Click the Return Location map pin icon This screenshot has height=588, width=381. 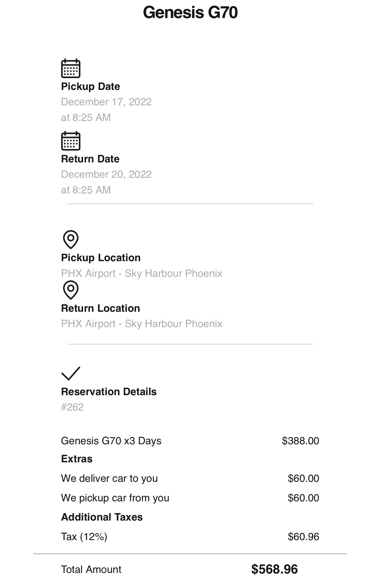click(x=71, y=290)
